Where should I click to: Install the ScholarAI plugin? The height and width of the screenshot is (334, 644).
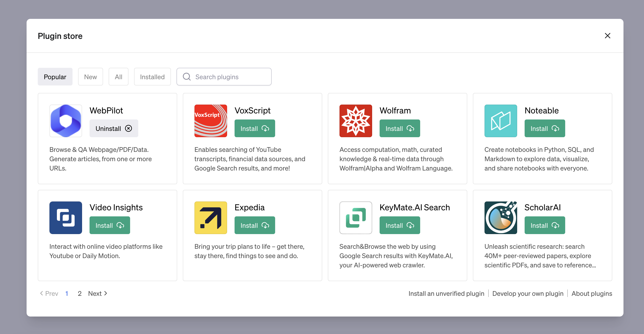tap(544, 225)
